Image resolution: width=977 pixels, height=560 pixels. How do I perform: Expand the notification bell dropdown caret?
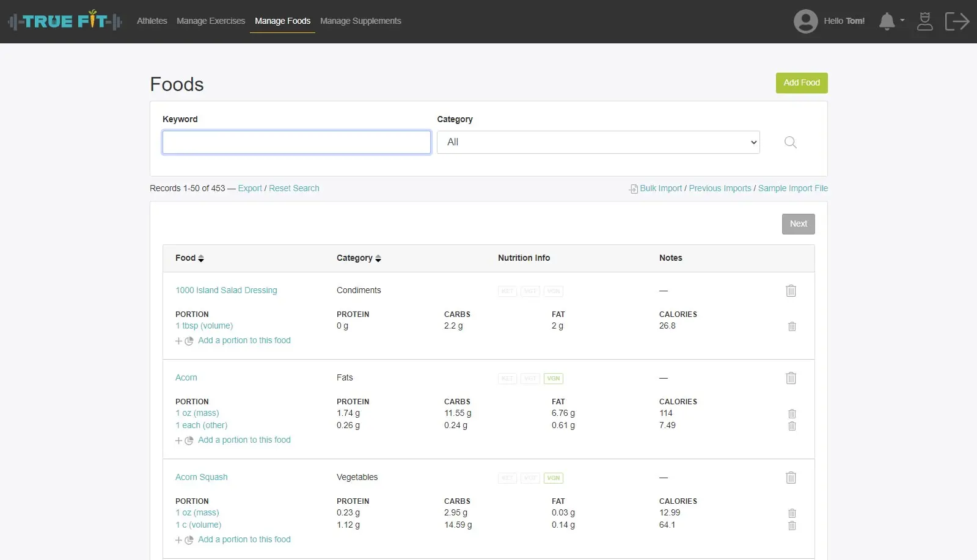(902, 20)
